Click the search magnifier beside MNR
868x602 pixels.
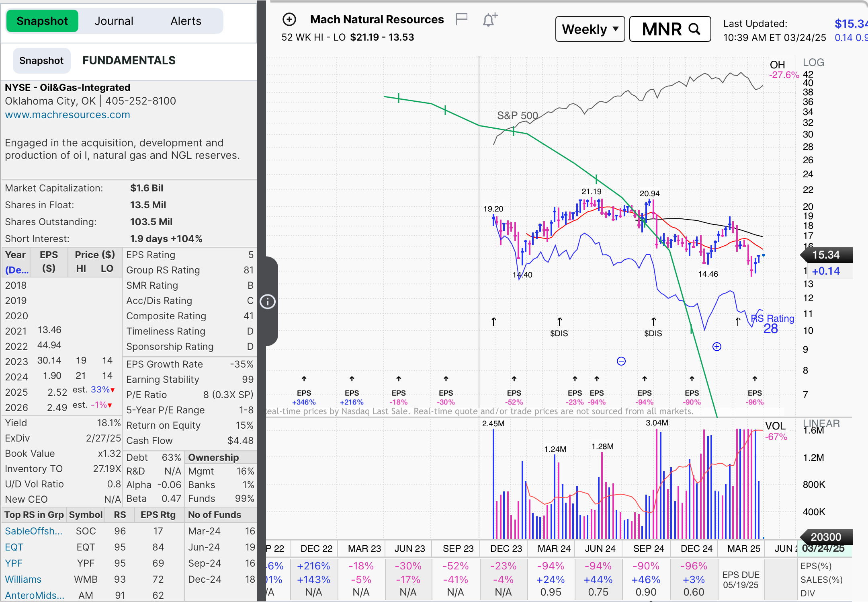[694, 29]
